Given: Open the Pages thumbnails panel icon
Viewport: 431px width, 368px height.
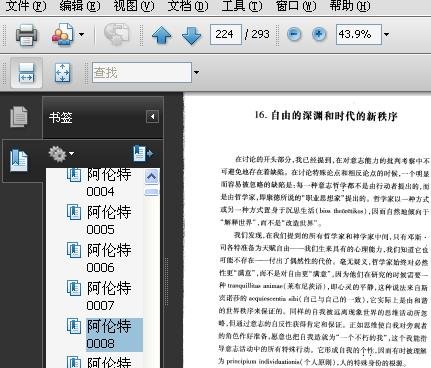Looking at the screenshot, I should (19, 116).
